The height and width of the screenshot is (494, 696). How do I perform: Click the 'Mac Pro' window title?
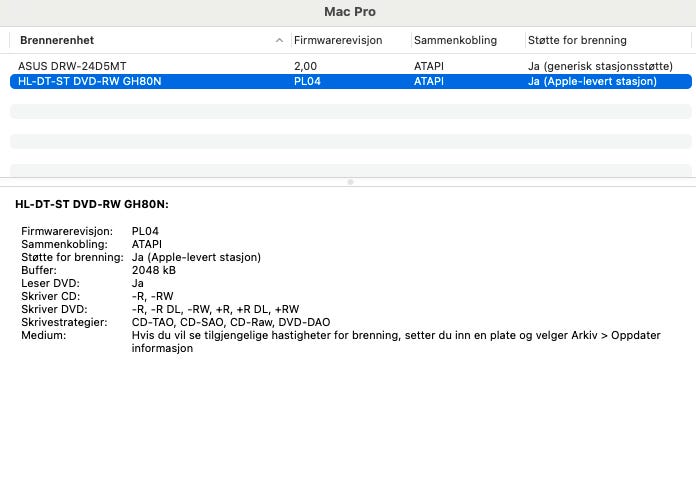pyautogui.click(x=350, y=12)
